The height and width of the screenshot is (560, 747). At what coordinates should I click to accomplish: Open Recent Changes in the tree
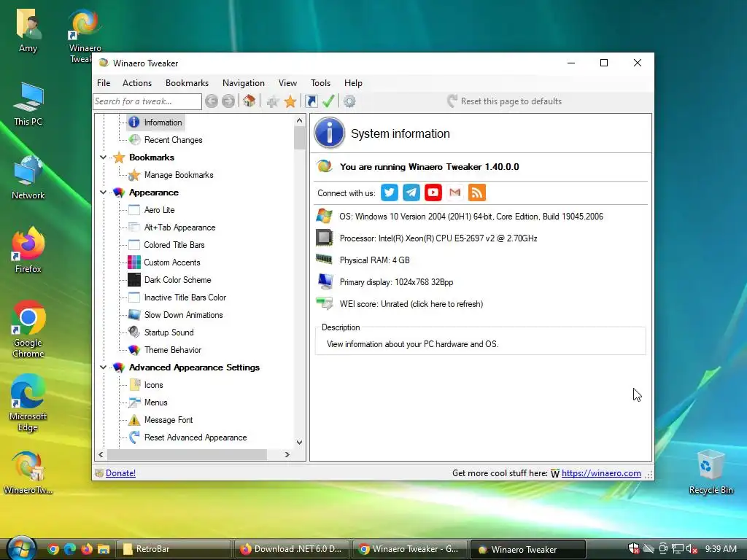[x=173, y=140]
